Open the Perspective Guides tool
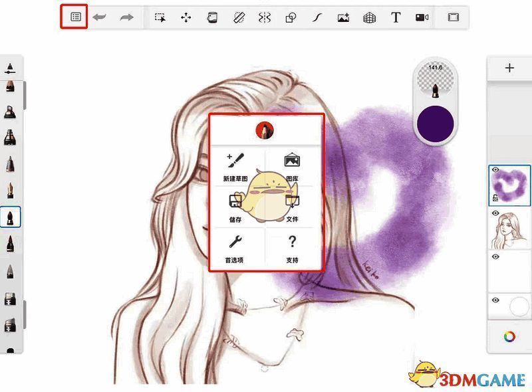This screenshot has width=532, height=392. [370, 18]
